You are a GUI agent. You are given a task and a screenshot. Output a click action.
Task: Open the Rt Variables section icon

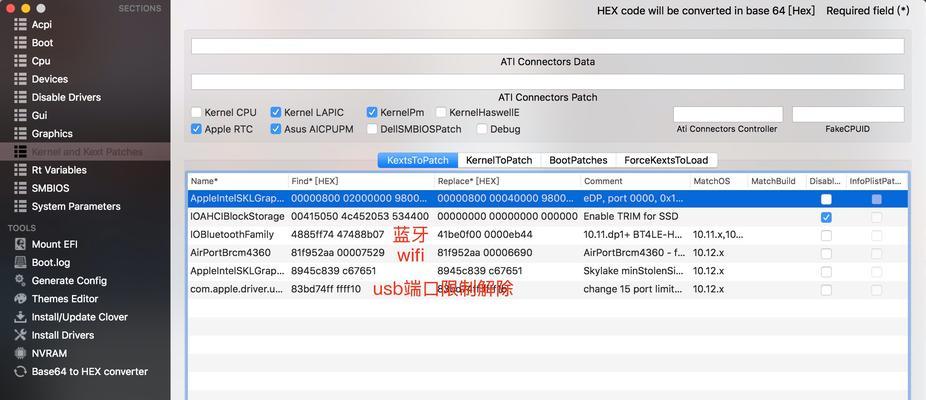coord(21,170)
